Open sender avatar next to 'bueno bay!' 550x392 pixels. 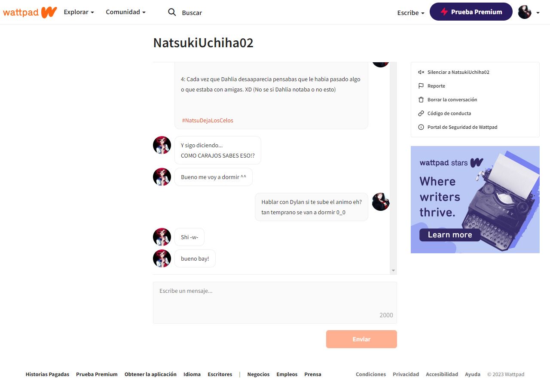coord(162,258)
